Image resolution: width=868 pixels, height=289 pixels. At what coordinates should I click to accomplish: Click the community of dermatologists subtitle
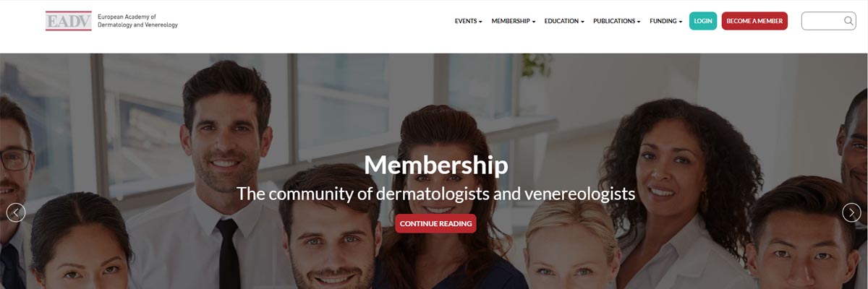tap(436, 194)
